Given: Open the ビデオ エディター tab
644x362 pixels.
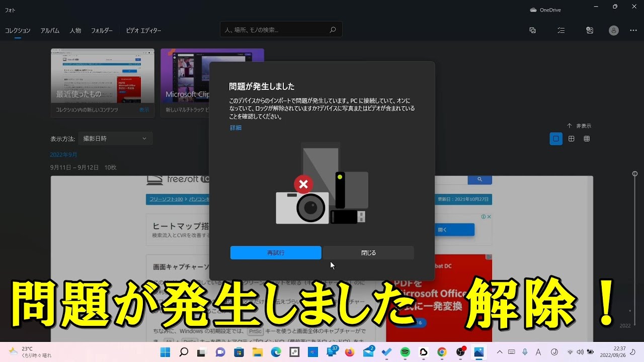Looking at the screenshot, I should point(144,31).
